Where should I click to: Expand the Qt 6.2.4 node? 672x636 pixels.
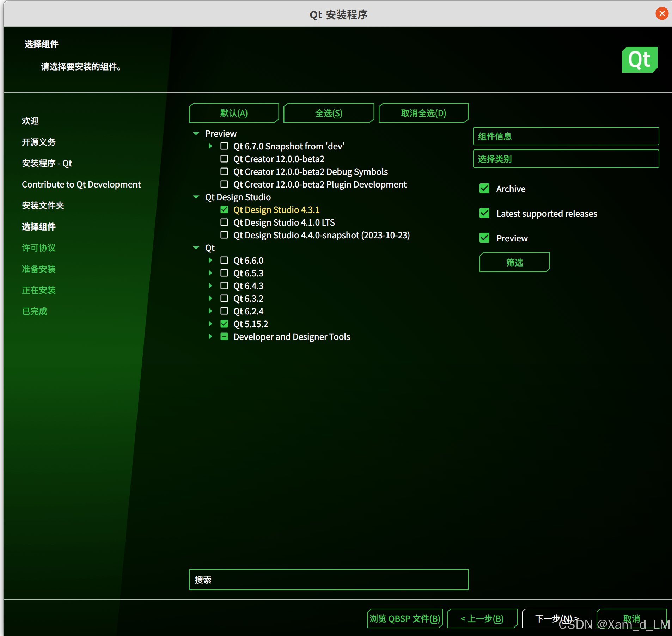pyautogui.click(x=210, y=311)
